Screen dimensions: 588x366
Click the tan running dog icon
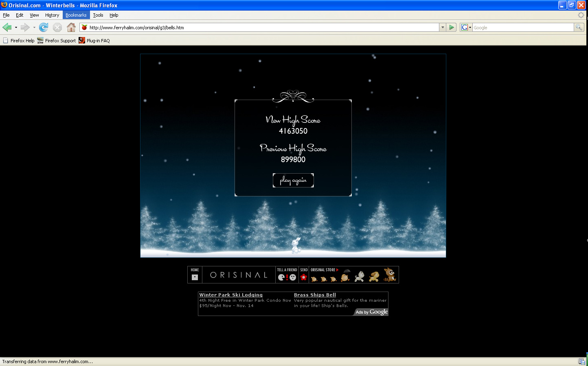click(x=374, y=277)
